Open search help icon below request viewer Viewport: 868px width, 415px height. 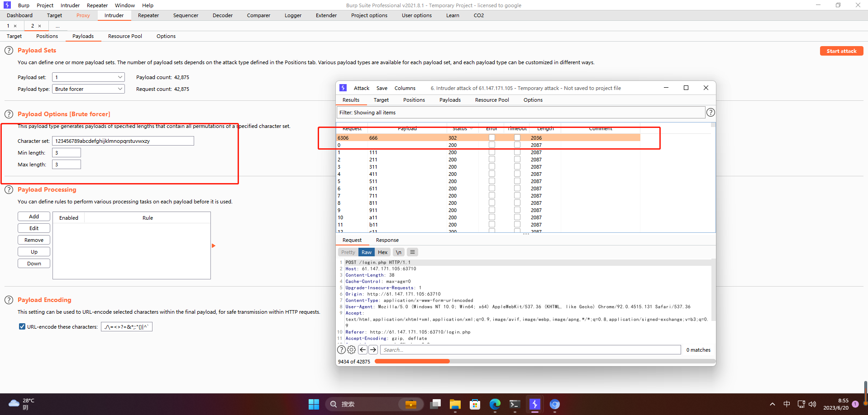pos(342,350)
